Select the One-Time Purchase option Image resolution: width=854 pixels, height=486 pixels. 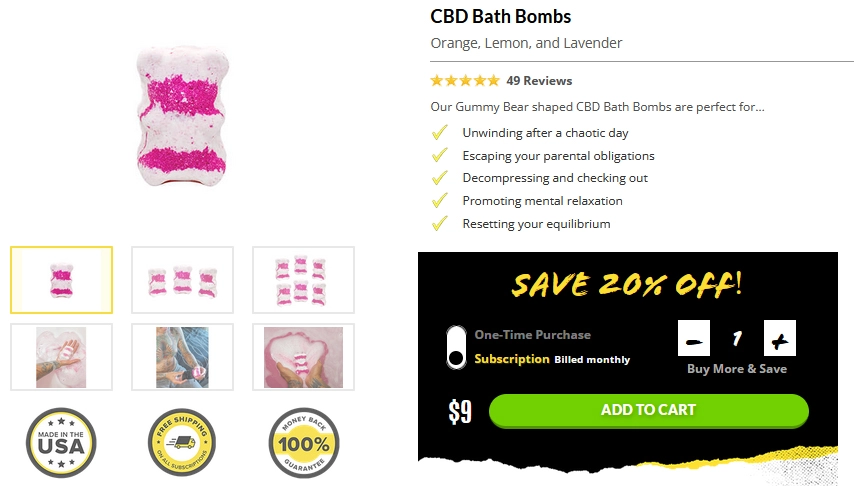tap(532, 335)
